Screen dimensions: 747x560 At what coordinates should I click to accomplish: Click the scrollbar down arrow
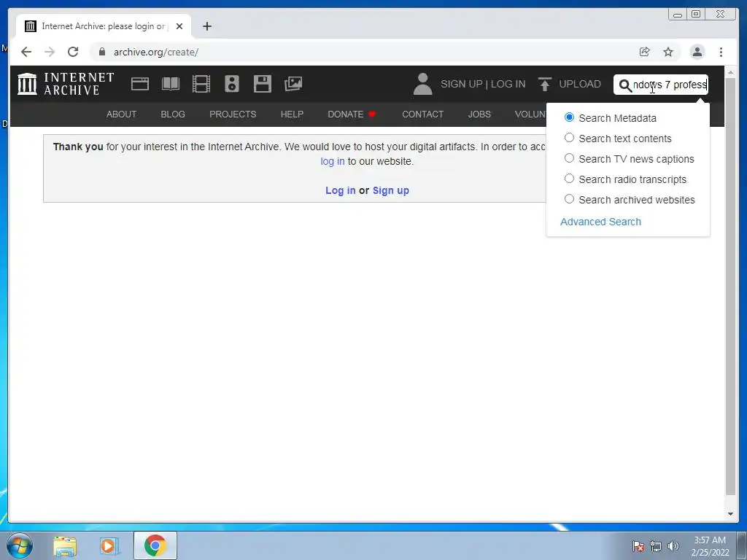click(730, 514)
